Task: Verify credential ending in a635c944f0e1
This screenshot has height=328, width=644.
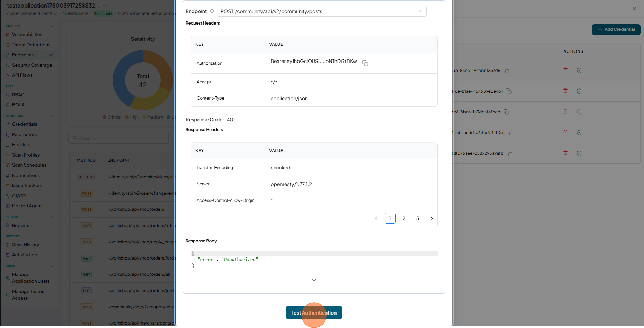Action: point(579,132)
